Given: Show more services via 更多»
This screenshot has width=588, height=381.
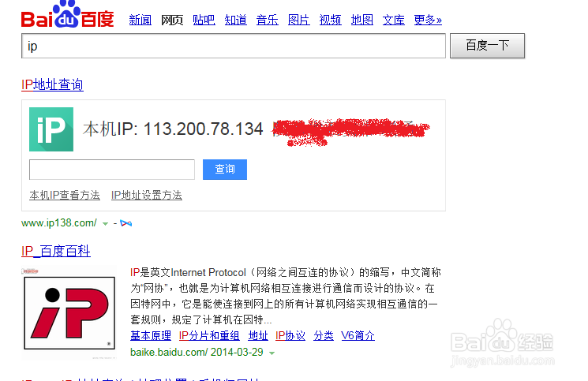Looking at the screenshot, I should coord(428,20).
